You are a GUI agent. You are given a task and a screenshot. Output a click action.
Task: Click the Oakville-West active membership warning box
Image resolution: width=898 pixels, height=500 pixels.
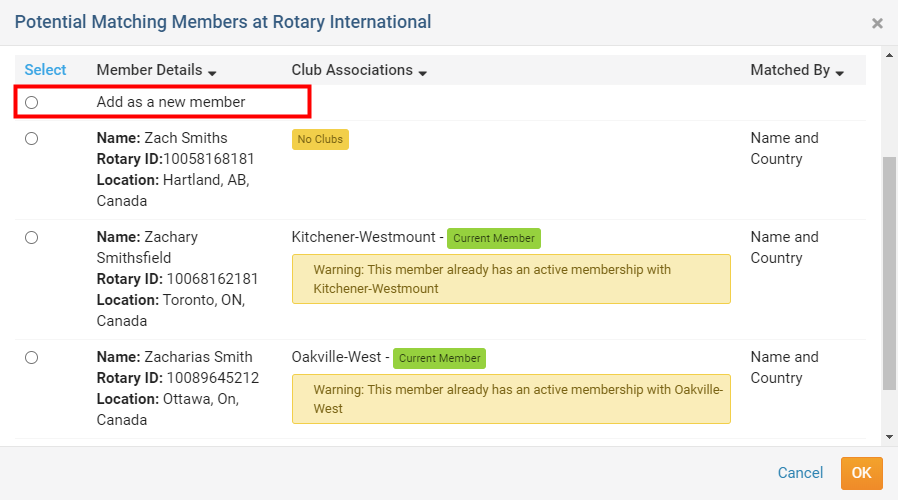tap(511, 398)
